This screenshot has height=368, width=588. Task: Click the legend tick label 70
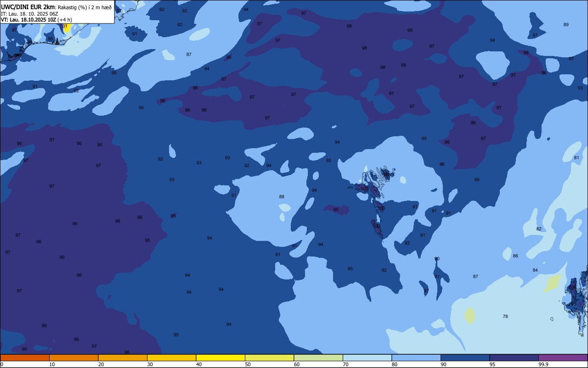coord(345,364)
